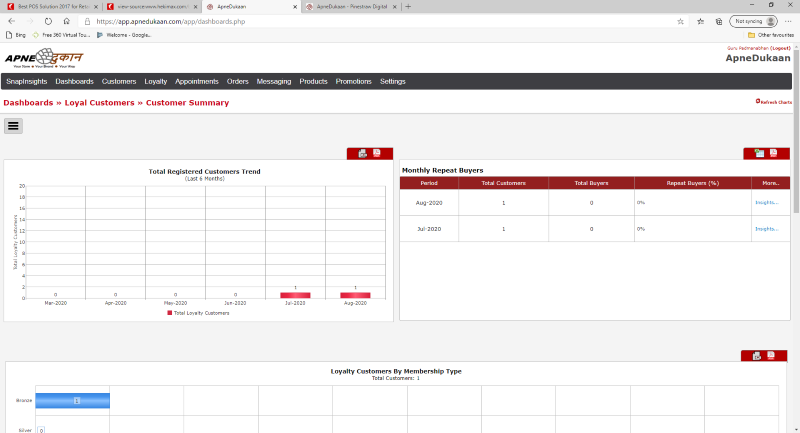Screen dimensions: 800x433
Task: Export Loyalty Customers By Membership as PDF
Action: pos(772,356)
